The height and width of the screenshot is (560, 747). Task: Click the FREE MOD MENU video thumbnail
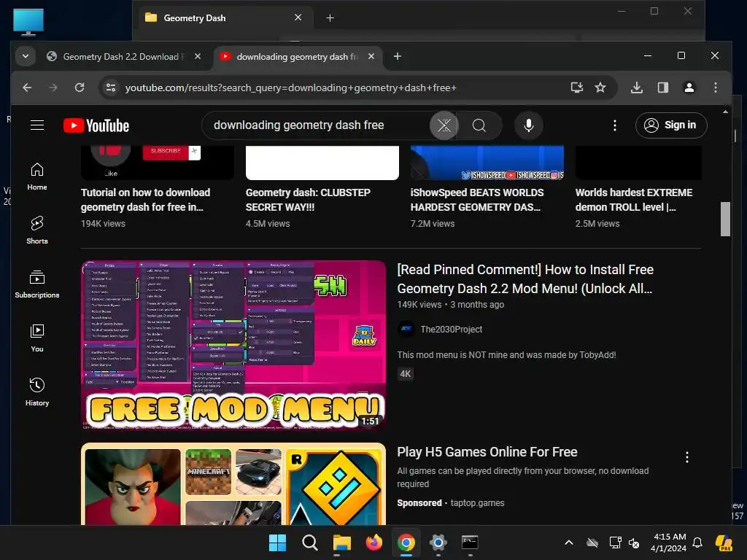click(x=233, y=345)
